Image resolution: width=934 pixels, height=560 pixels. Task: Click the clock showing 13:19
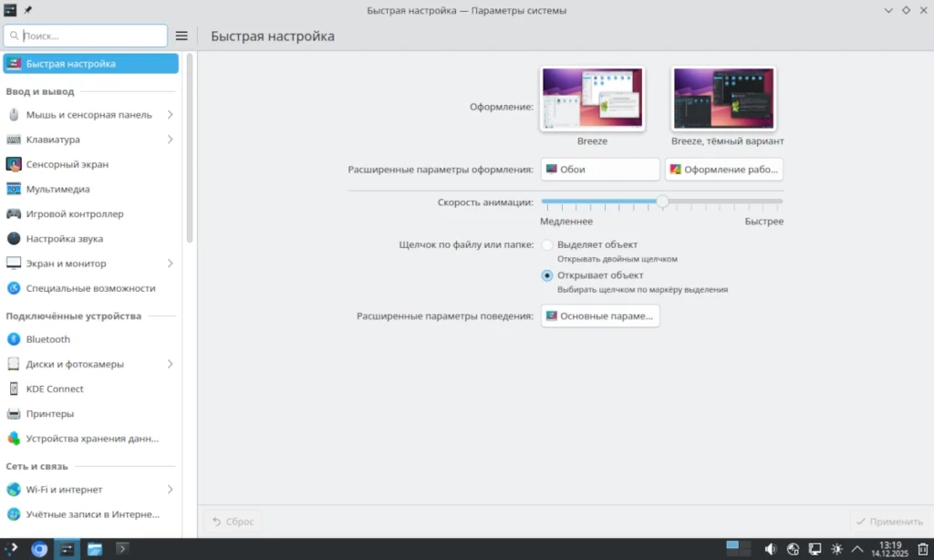[x=890, y=549]
